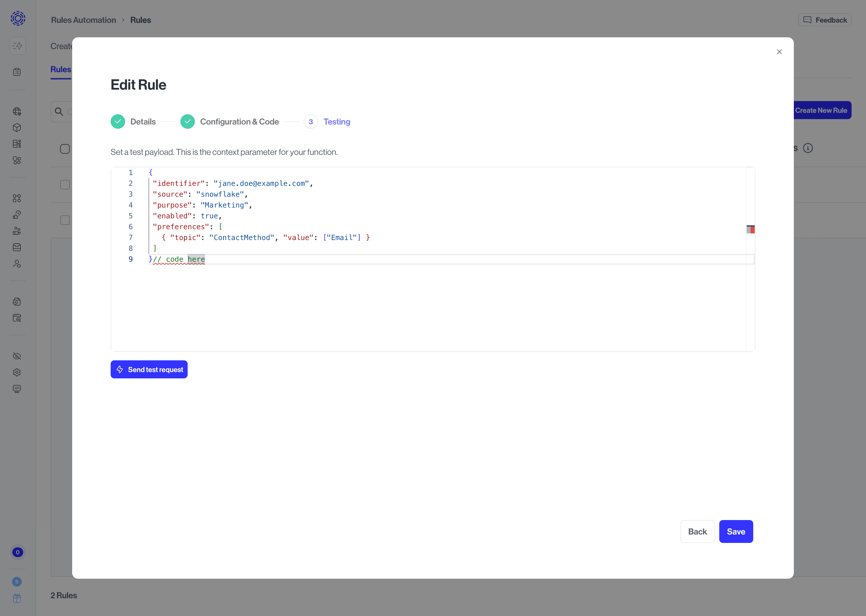Click the "preferences": [ line

pos(188,226)
